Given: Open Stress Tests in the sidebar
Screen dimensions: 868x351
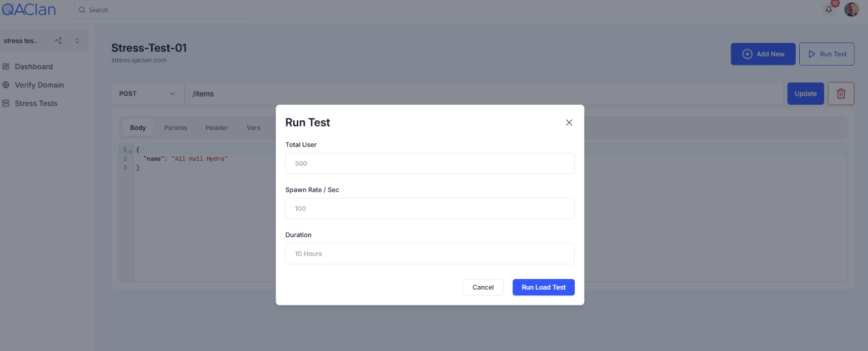Looking at the screenshot, I should tap(36, 103).
